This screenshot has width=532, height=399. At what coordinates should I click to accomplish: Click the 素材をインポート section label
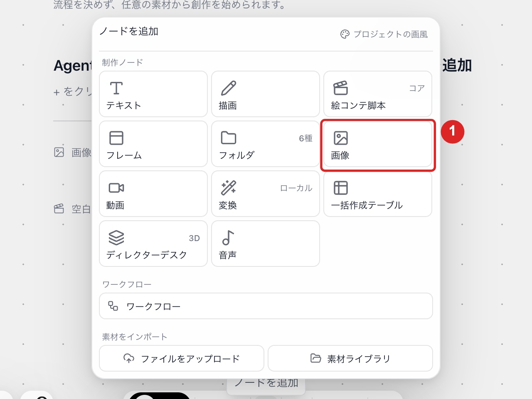(135, 337)
